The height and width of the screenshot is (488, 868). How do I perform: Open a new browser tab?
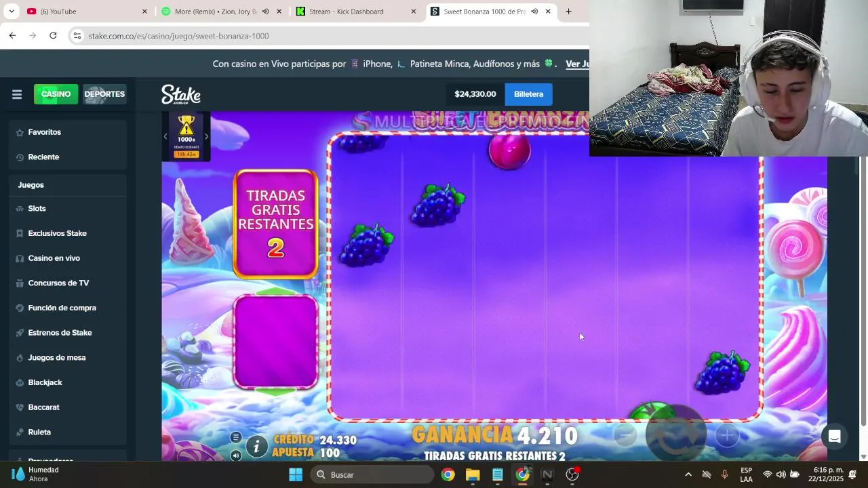pyautogui.click(x=568, y=12)
